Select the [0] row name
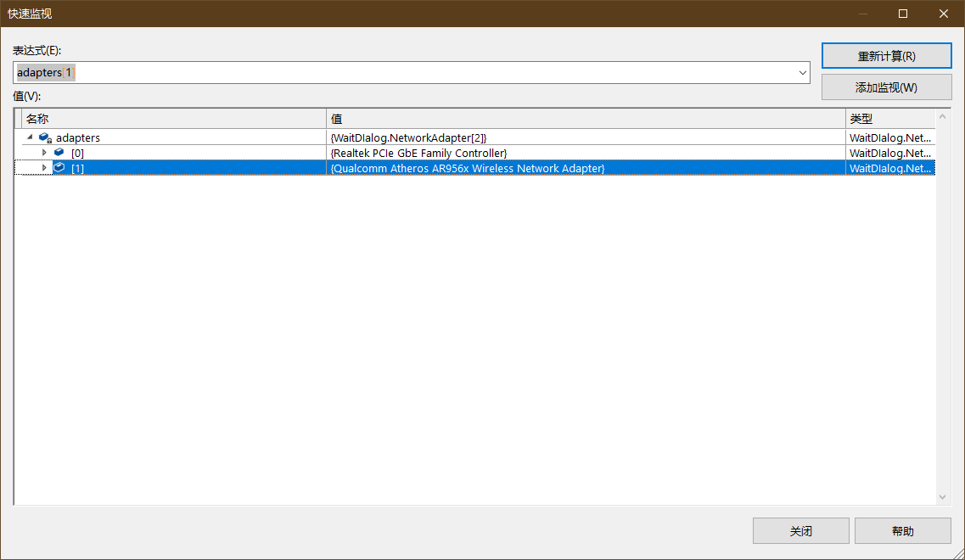This screenshot has height=560, width=965. pos(77,153)
